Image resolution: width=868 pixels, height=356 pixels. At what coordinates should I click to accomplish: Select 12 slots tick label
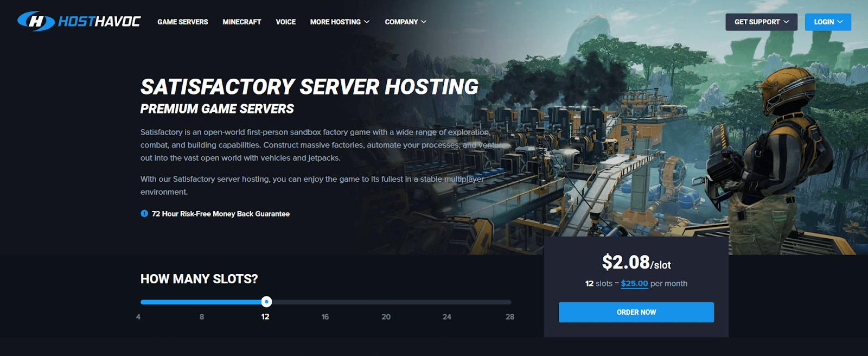(265, 317)
